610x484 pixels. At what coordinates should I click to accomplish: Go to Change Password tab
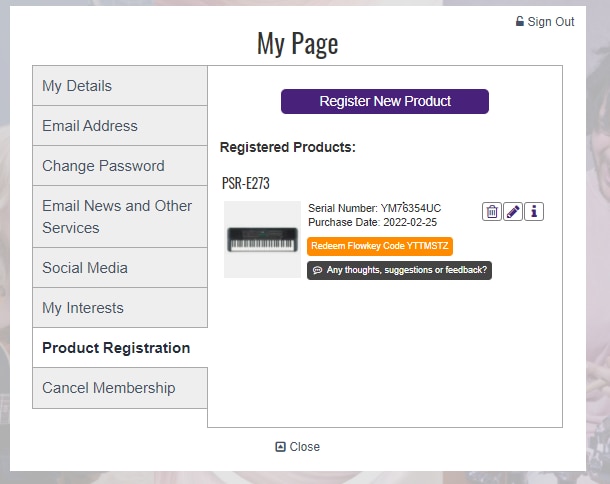click(x=120, y=166)
